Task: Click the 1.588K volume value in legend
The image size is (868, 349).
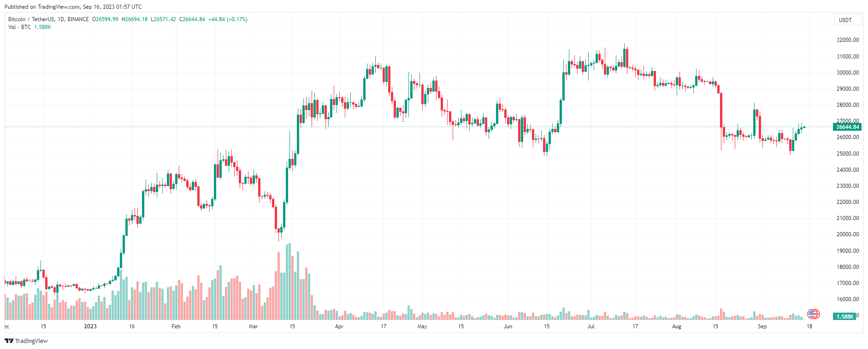Action: (42, 27)
